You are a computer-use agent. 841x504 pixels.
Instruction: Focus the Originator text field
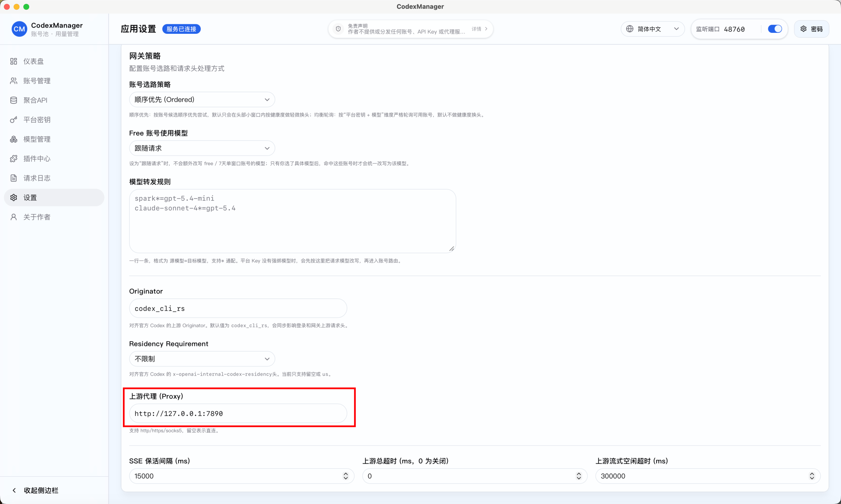(238, 308)
